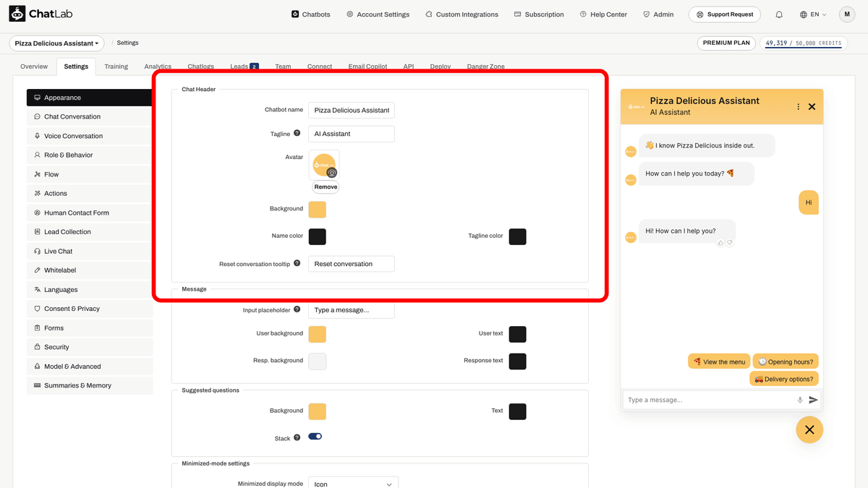Open Forms settings section
The image size is (868, 488).
pos(90,328)
